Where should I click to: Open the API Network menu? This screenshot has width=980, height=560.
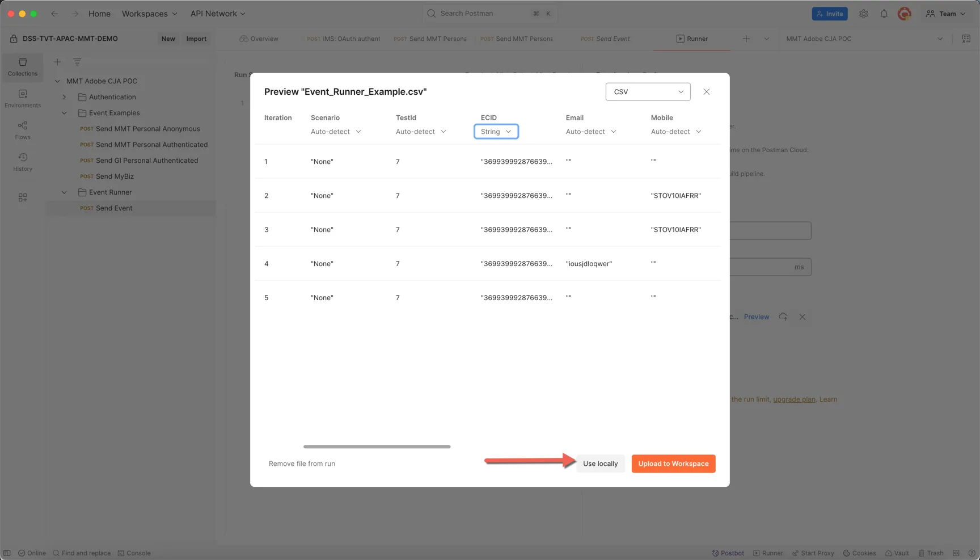218,14
